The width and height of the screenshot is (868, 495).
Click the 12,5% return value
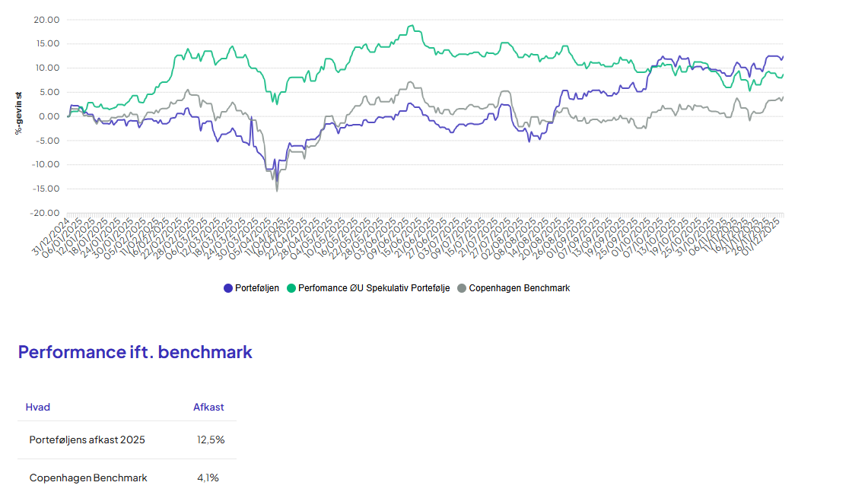[x=210, y=440]
